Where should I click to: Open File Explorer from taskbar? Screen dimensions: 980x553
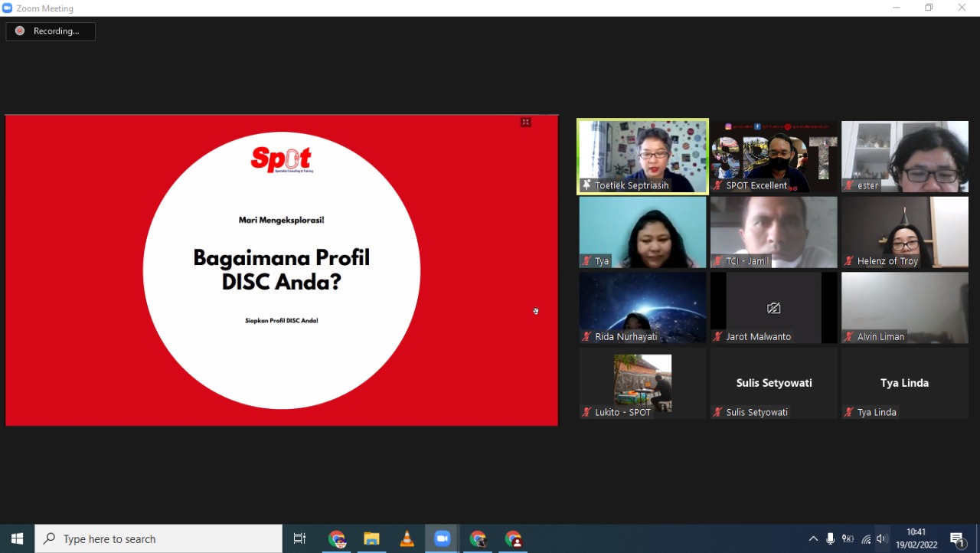tap(371, 538)
